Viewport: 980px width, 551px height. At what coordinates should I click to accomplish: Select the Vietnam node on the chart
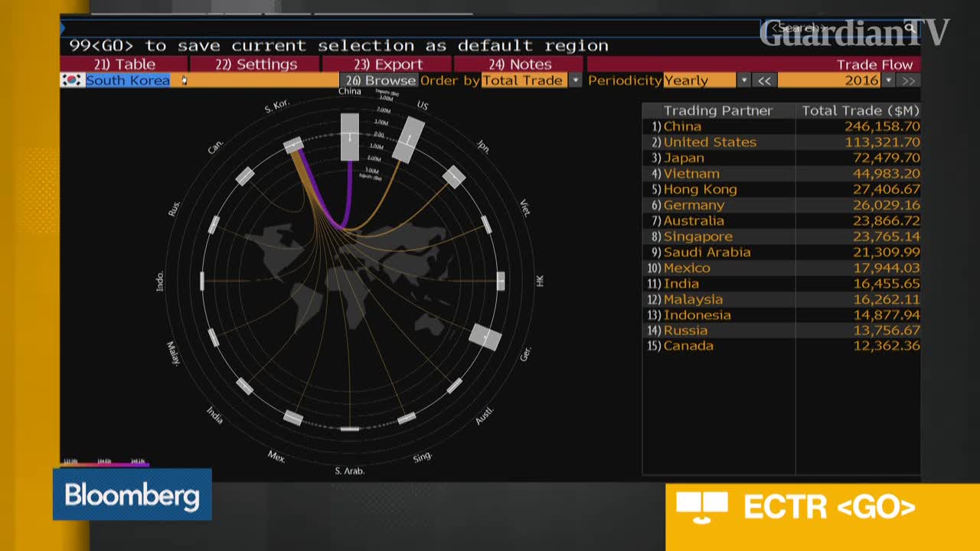click(x=486, y=224)
